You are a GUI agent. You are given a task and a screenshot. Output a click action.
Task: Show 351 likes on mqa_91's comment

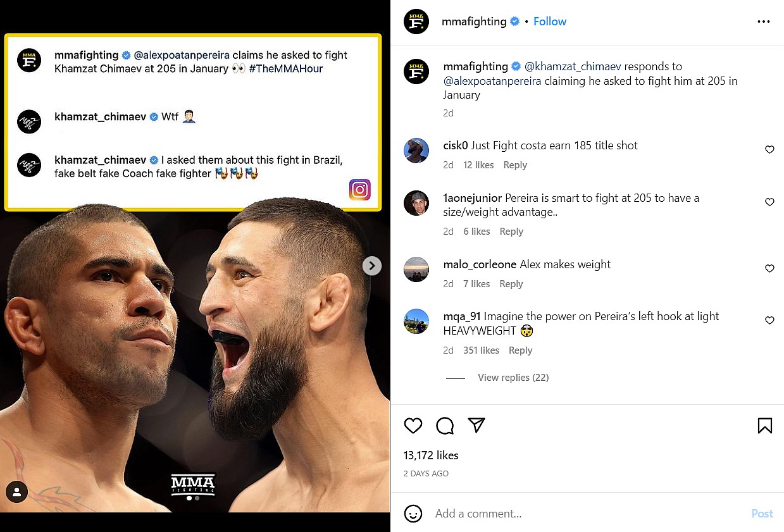point(481,350)
